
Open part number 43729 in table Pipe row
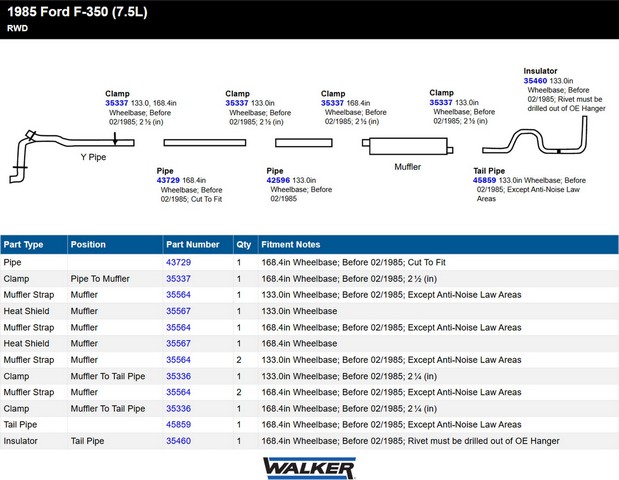pyautogui.click(x=178, y=262)
